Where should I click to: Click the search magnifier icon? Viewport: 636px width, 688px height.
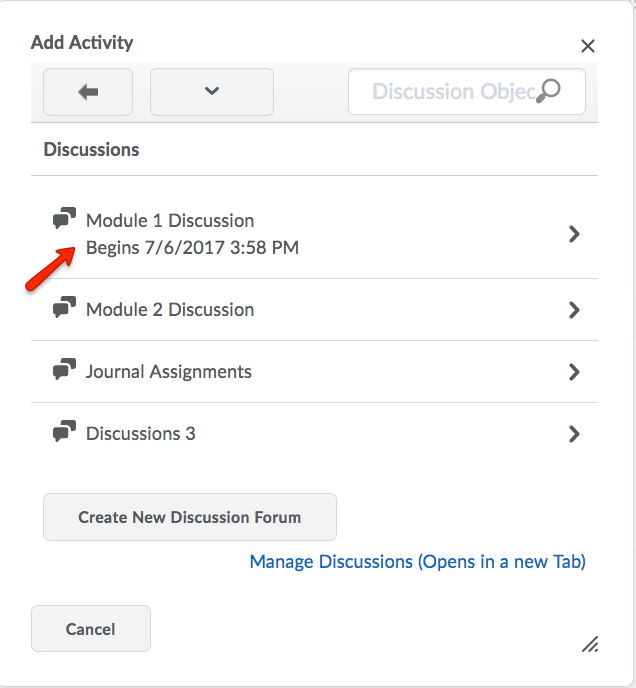click(x=548, y=91)
